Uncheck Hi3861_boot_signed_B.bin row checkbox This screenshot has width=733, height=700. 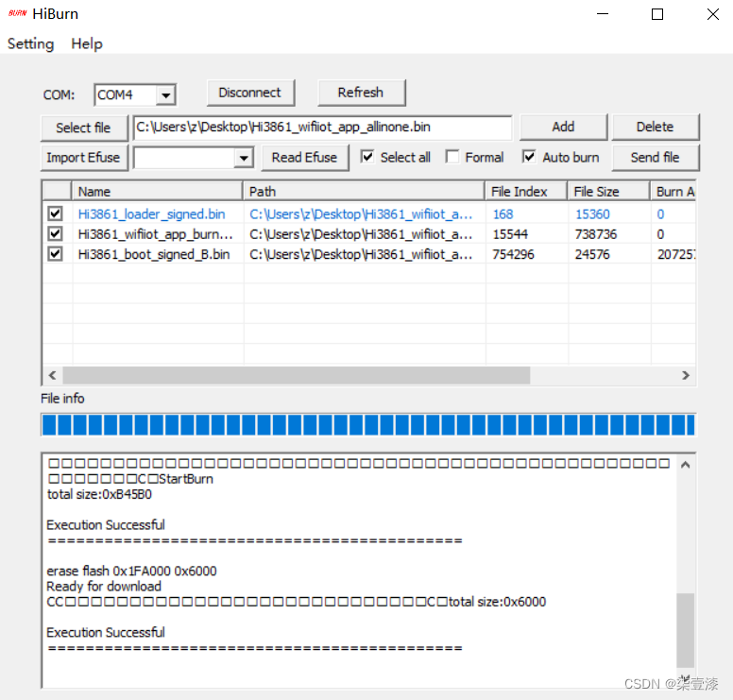point(55,254)
